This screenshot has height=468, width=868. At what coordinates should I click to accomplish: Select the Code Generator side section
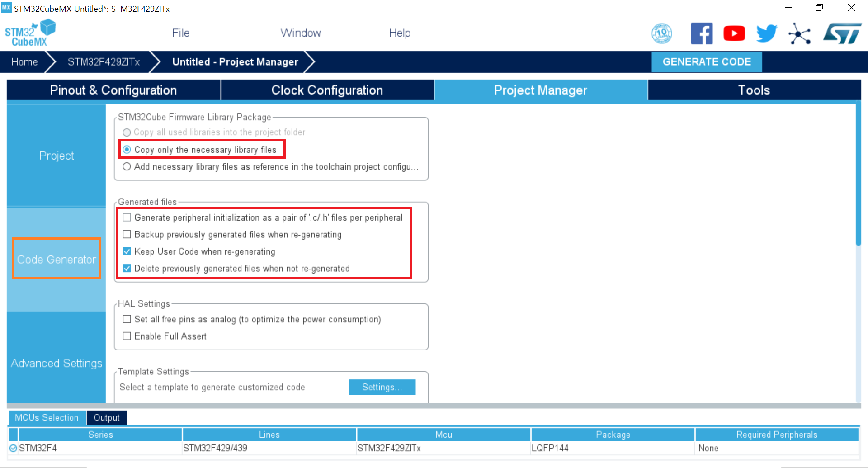pos(57,259)
